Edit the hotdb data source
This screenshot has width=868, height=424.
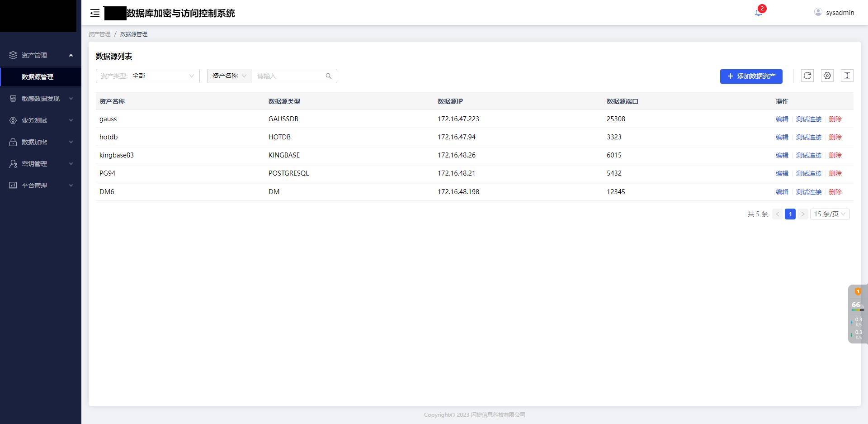tap(782, 137)
